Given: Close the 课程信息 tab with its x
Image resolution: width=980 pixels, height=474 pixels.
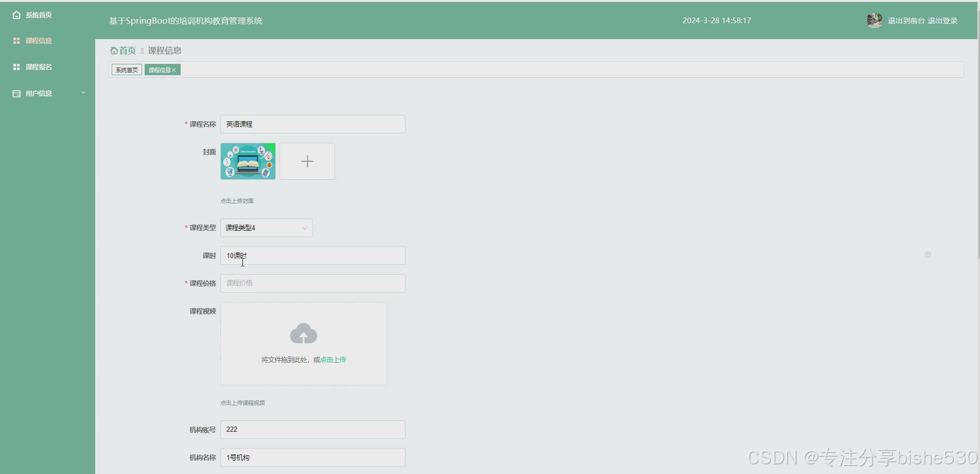Looking at the screenshot, I should pos(174,70).
